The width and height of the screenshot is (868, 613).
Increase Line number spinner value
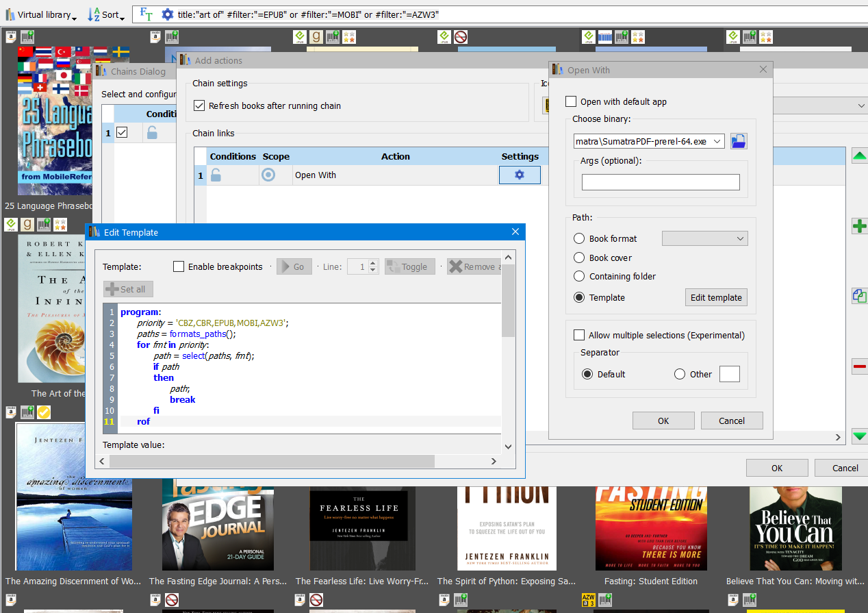pyautogui.click(x=372, y=263)
